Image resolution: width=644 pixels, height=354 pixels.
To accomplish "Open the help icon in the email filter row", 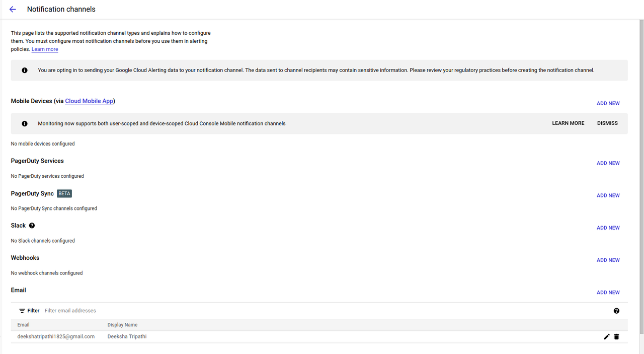I will tap(616, 311).
